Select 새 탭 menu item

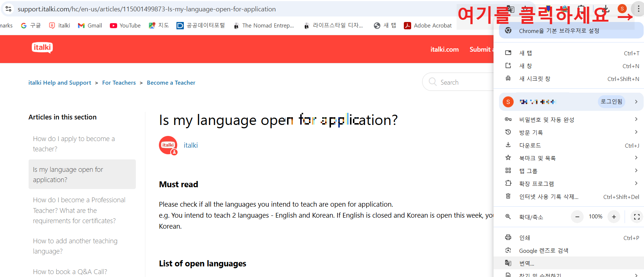[x=569, y=53]
